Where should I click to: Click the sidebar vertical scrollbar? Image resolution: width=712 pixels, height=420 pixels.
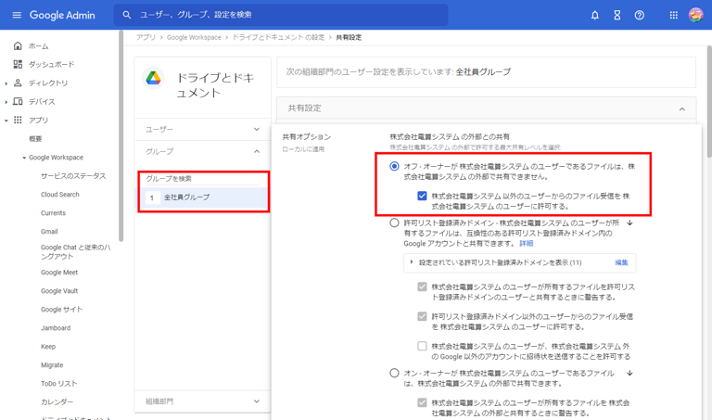121,136
